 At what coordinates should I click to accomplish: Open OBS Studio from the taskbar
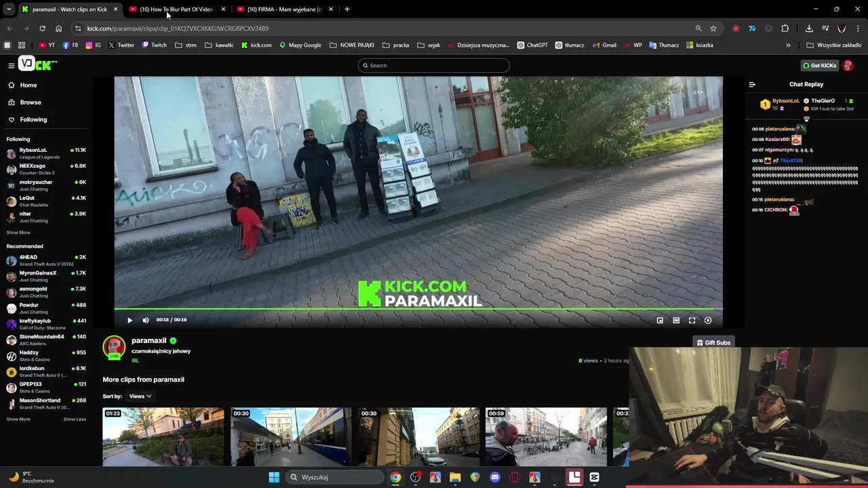click(x=415, y=477)
